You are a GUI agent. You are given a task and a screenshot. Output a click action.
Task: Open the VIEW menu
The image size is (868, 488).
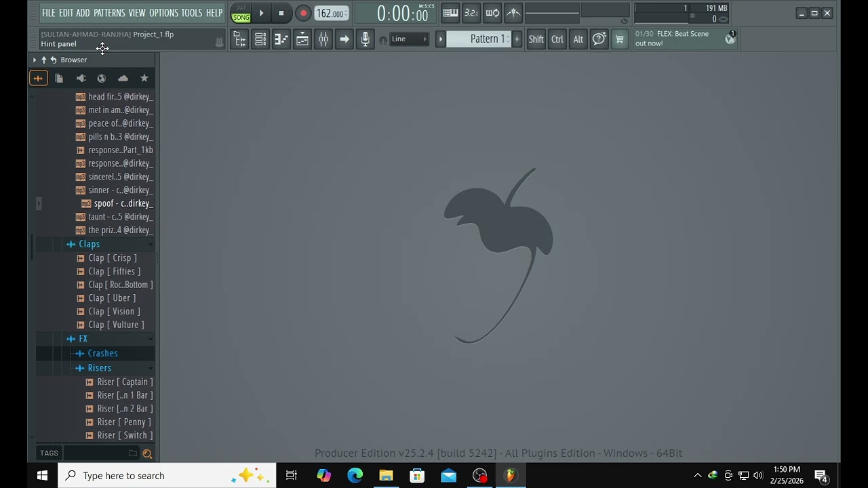coord(137,13)
